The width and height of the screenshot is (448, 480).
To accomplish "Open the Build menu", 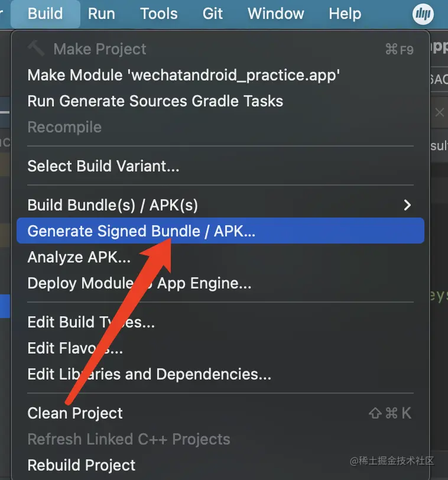I will (x=45, y=14).
